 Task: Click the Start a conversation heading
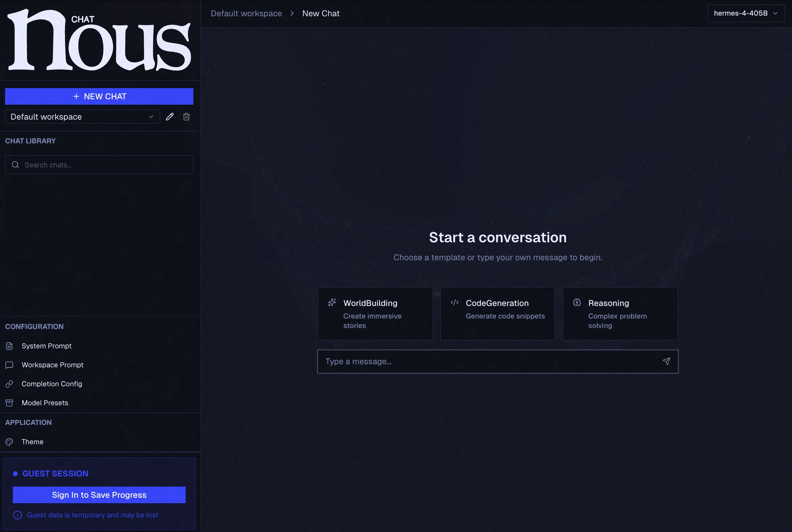pos(498,237)
